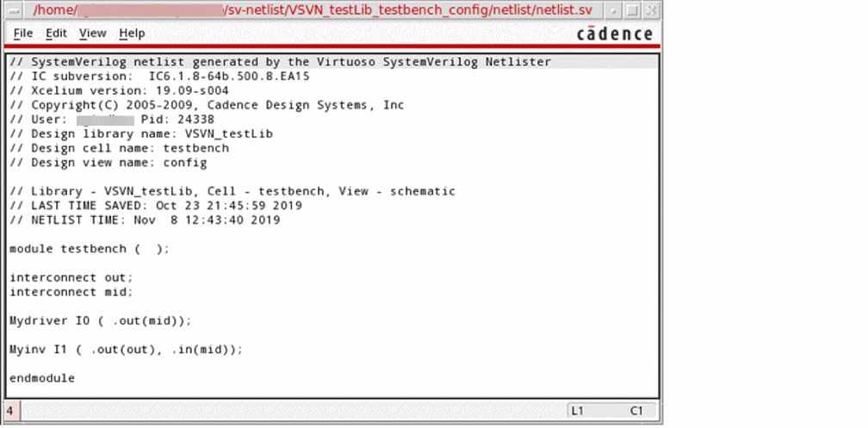This screenshot has width=868, height=428.
Task: Open the View menu
Action: (x=92, y=34)
